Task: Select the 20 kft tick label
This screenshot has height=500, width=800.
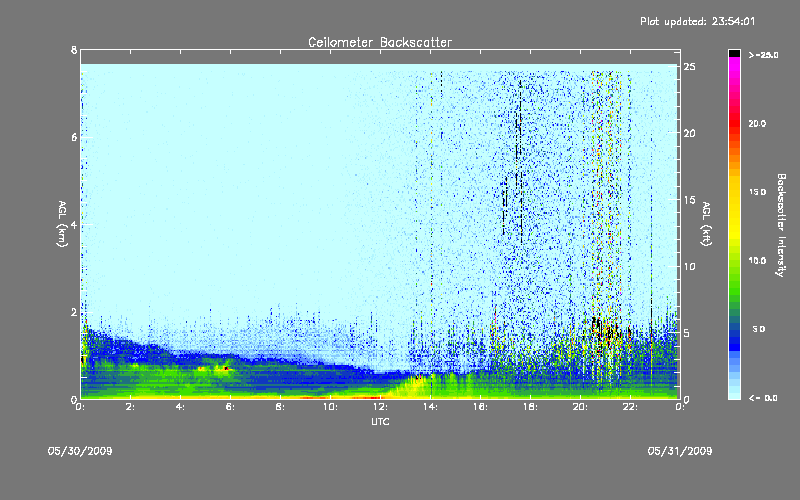Action: 690,133
